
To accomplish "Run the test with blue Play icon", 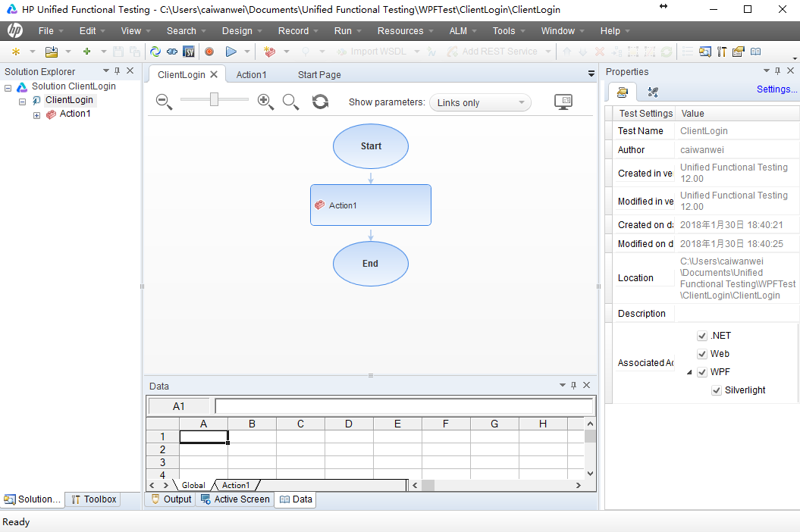I will (231, 52).
